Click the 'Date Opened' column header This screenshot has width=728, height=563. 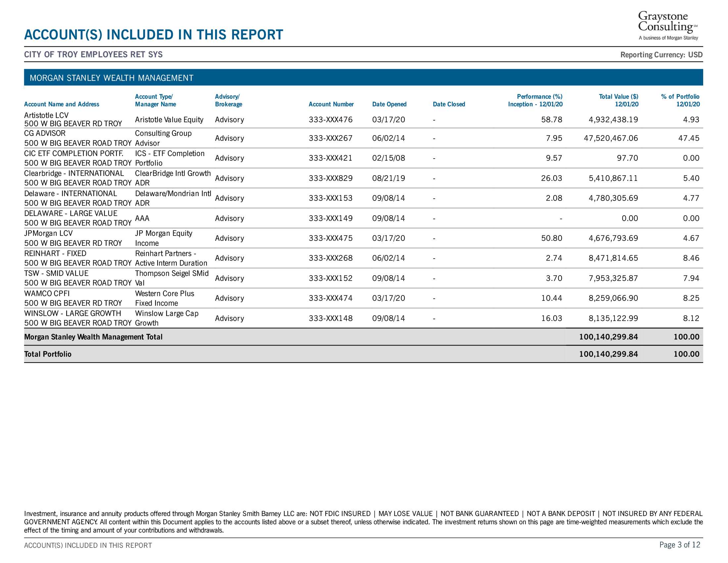389,104
